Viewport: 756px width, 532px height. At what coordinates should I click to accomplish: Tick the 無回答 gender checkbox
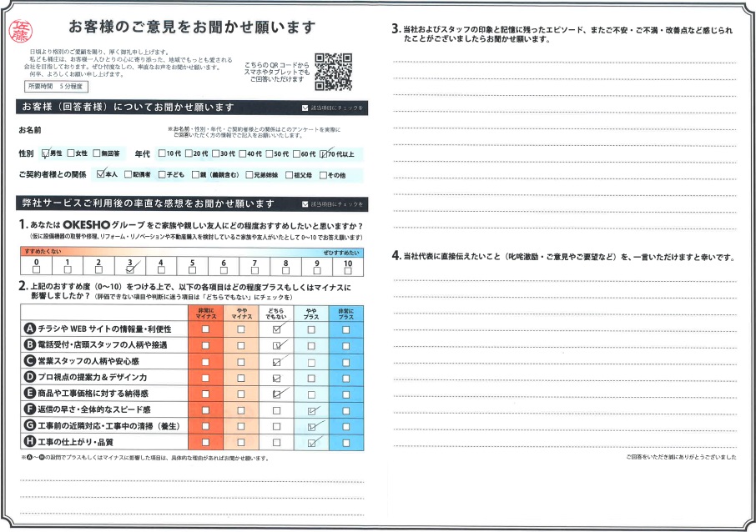[97, 154]
